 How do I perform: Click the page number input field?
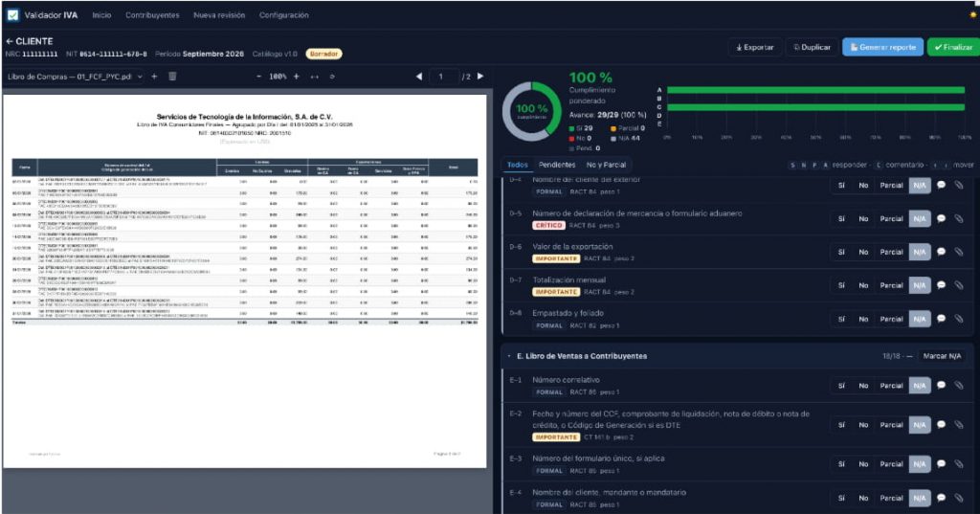click(x=444, y=77)
